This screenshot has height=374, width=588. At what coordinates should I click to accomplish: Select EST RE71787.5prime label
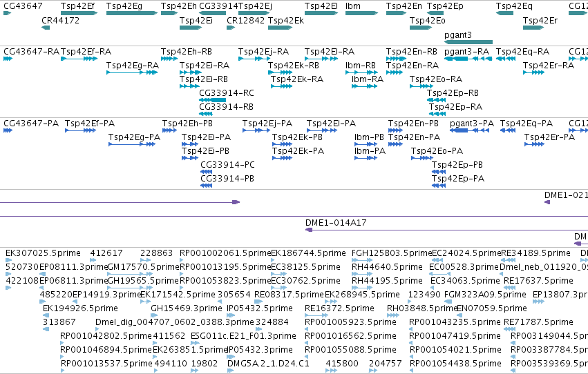coord(538,322)
